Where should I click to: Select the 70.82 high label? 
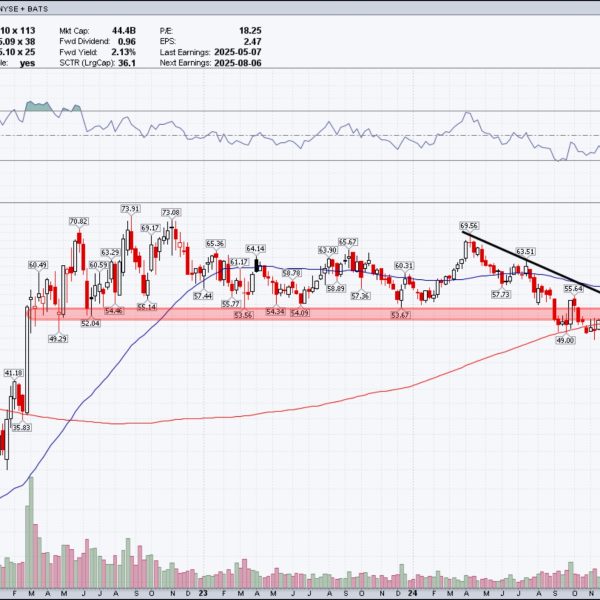pyautogui.click(x=79, y=221)
